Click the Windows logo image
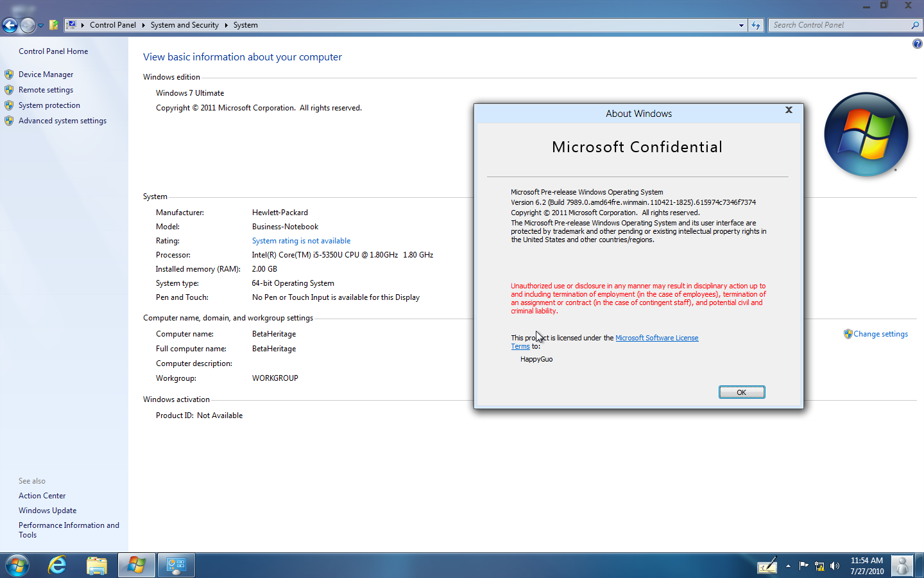The width and height of the screenshot is (924, 578). [866, 134]
